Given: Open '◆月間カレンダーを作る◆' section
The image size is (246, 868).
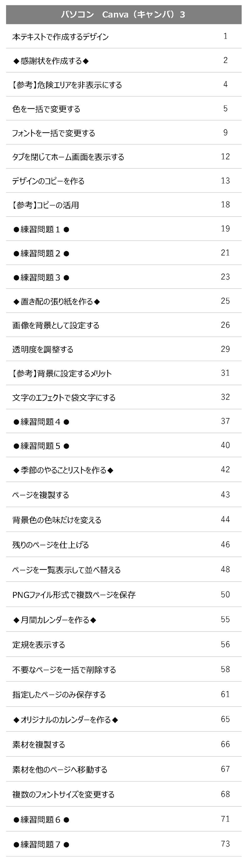Looking at the screenshot, I should (54, 620).
